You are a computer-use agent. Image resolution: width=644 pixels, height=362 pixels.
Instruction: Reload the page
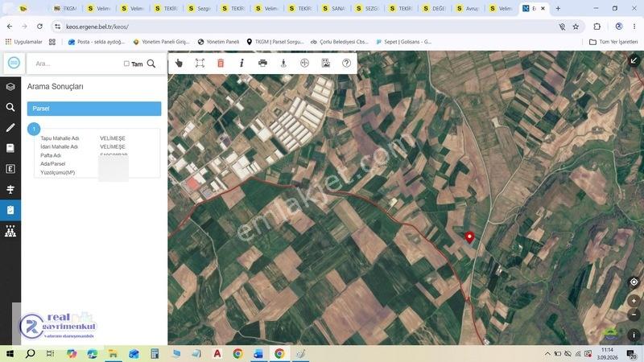pyautogui.click(x=39, y=27)
